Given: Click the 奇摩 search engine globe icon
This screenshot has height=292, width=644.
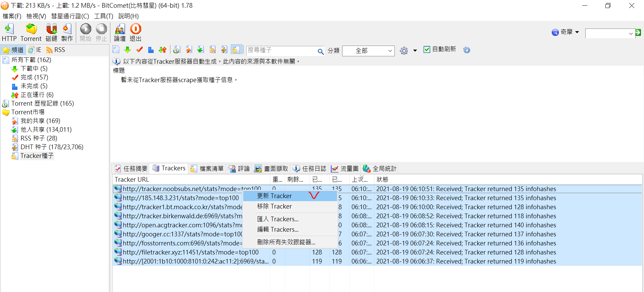Looking at the screenshot, I should 555,32.
